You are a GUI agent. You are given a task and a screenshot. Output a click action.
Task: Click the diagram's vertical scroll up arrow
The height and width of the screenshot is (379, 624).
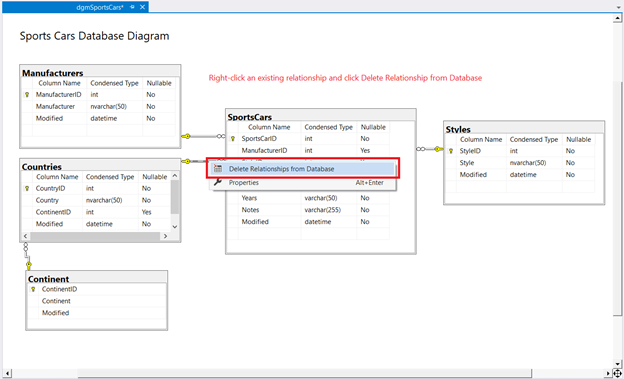(x=617, y=19)
